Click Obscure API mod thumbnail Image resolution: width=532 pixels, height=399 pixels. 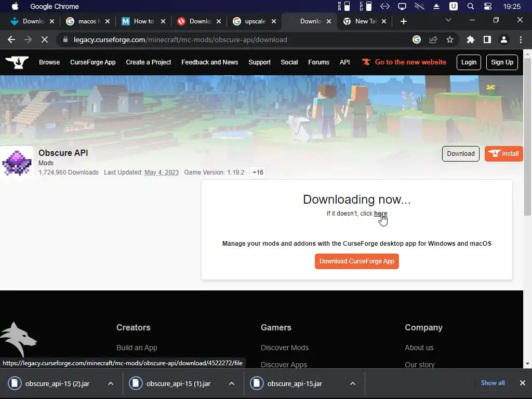(17, 162)
